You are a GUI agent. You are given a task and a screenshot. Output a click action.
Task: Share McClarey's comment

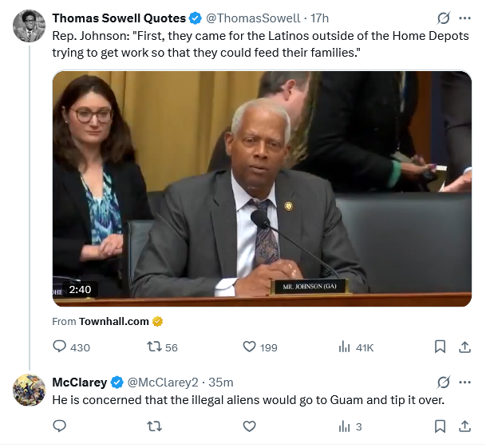tap(464, 426)
